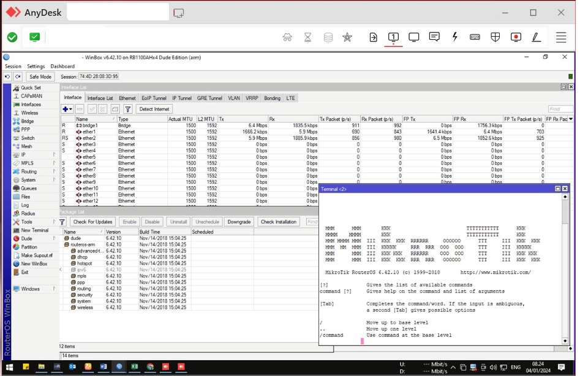Viewport: 588px width, 376px height.
Task: Open Quick Set from the sidebar
Action: 31,88
